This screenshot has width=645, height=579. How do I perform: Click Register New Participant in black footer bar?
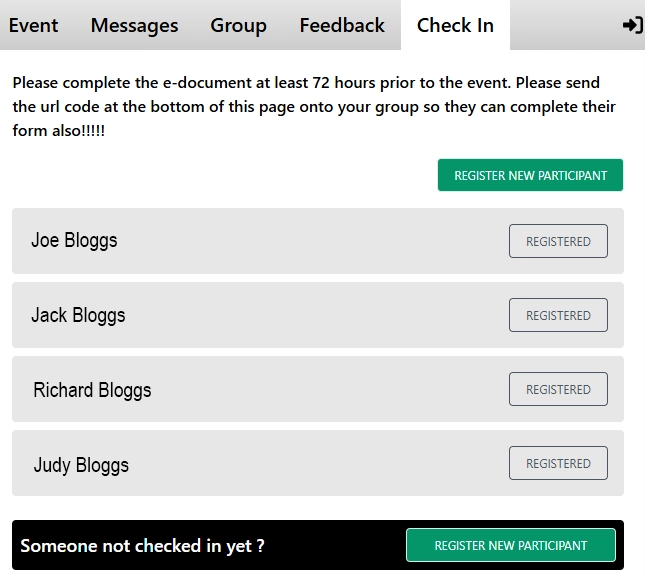click(x=511, y=545)
